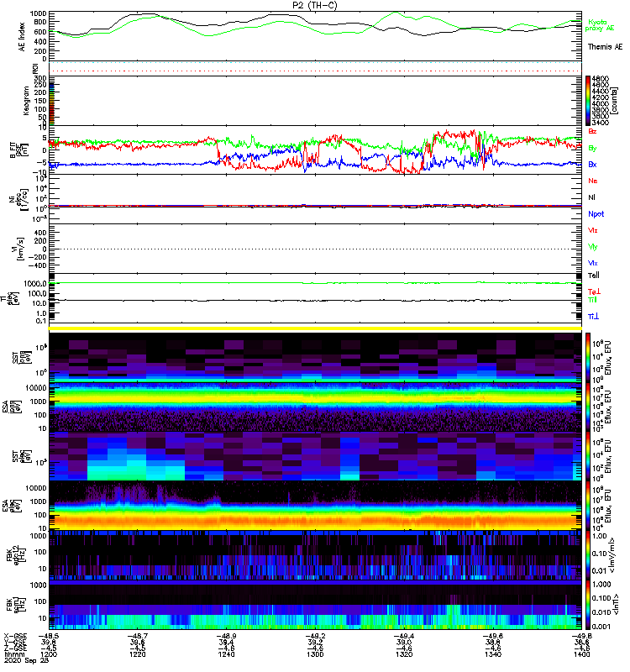Click the FBK scm wave spectrogram panel
The width and height of the screenshot is (630, 672).
(315, 605)
